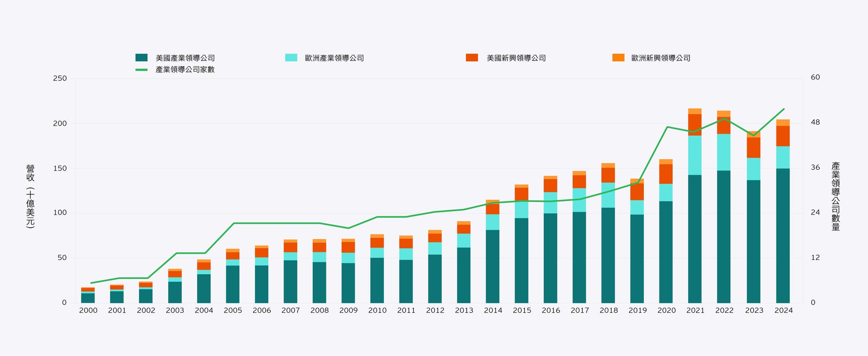This screenshot has height=356, width=868.
Task: Click the 產業領導公司數量 right axis title
Action: [x=835, y=196]
